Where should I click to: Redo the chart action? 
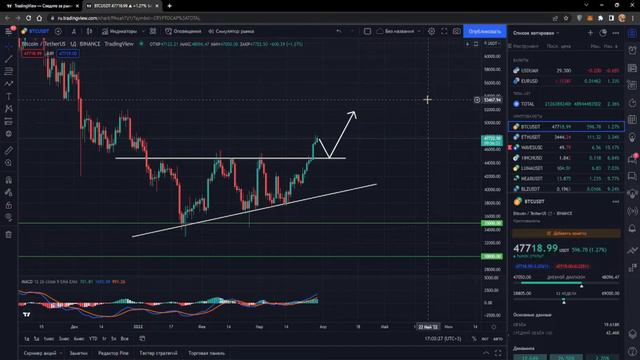[x=352, y=31]
